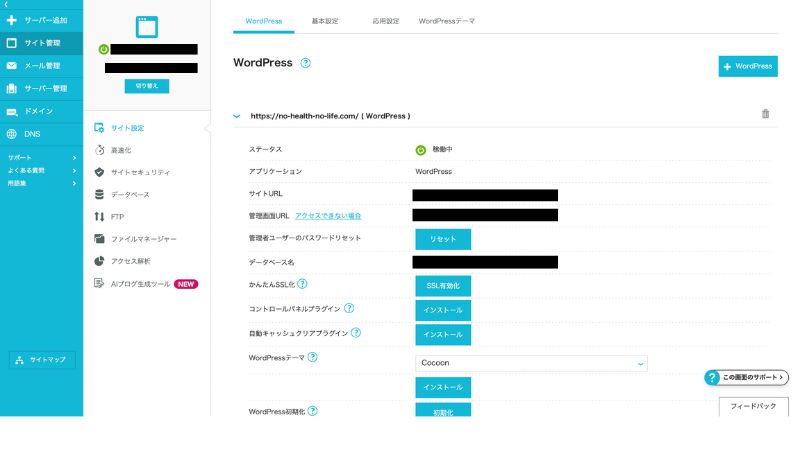The width and height of the screenshot is (800, 450).
Task: Click the ドメイン sidebar icon
Action: coord(11,112)
